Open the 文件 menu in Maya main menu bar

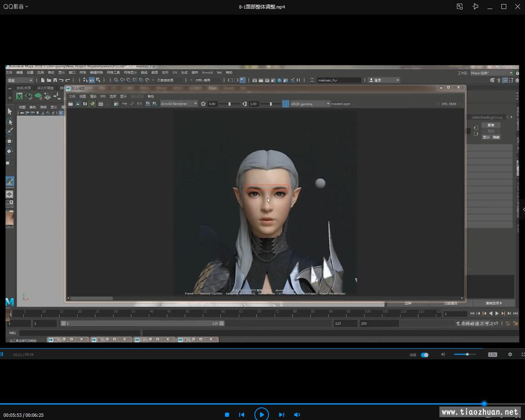pos(9,73)
